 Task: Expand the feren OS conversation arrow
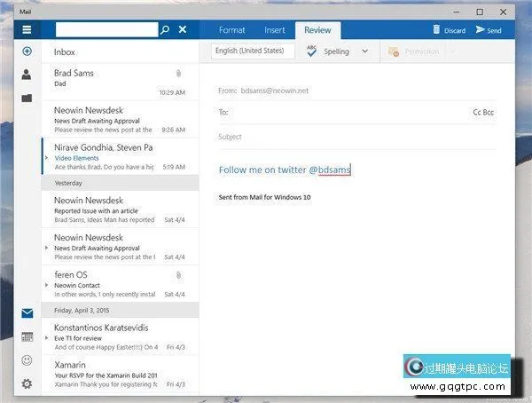(46, 284)
